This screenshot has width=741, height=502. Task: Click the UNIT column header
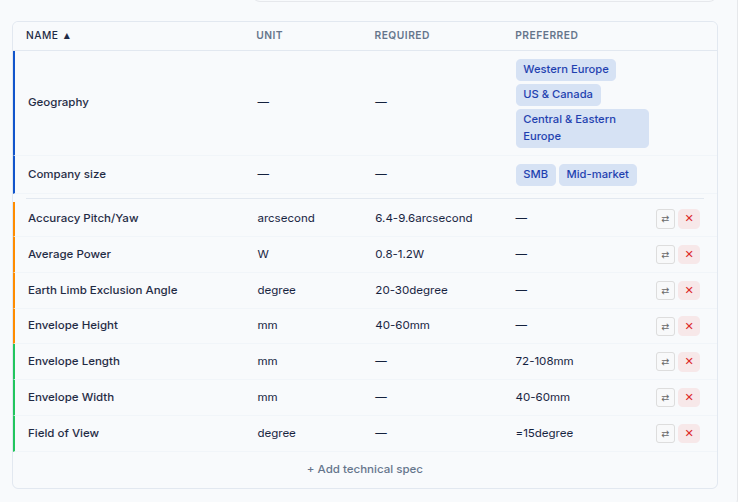269,35
